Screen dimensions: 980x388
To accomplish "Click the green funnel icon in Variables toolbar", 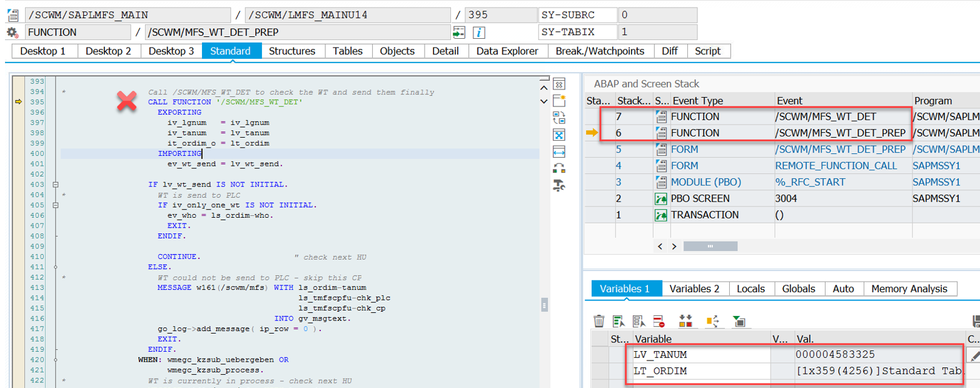I will (x=739, y=321).
